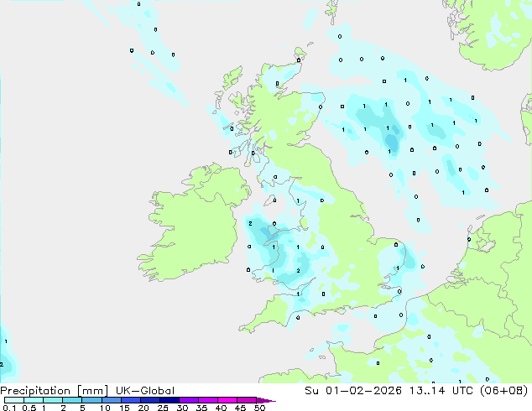
Task: Click the '5' label under the legend bar
Action: (82, 408)
